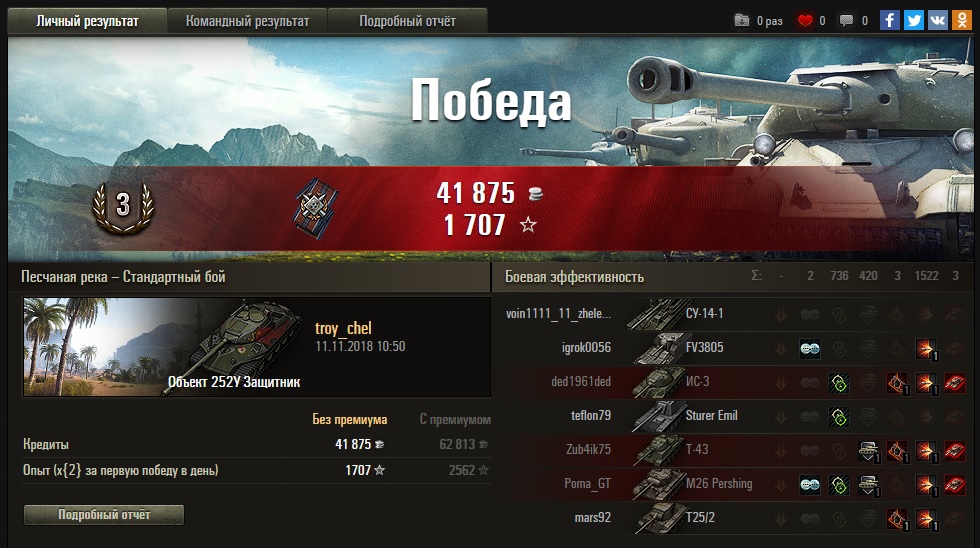Click Подробный отчёт button
Image resolution: width=980 pixels, height=548 pixels.
click(104, 514)
